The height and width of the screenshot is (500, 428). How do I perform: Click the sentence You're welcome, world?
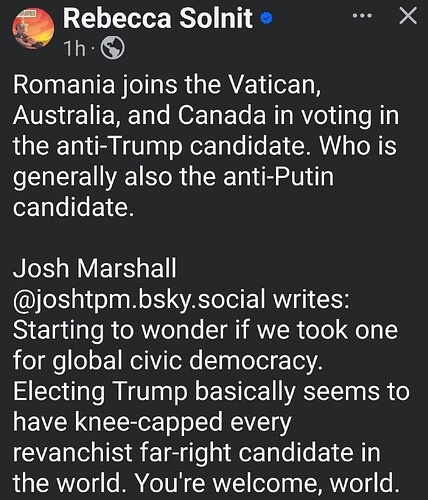tap(267, 483)
